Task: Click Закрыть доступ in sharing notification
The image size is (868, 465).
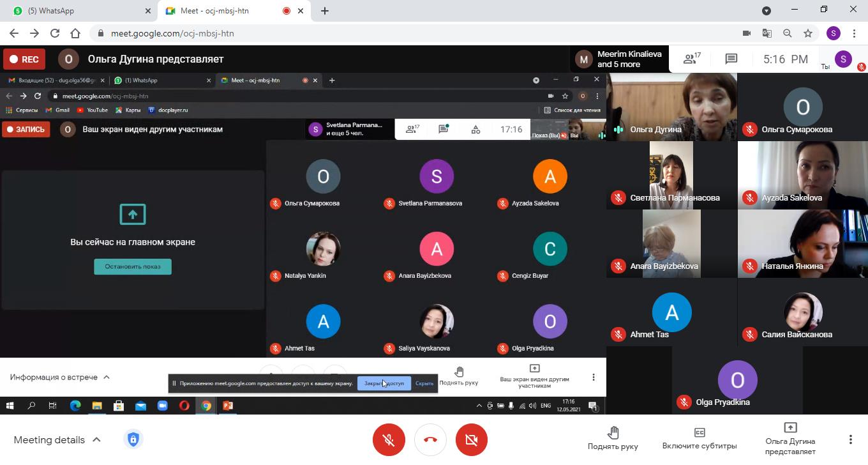Action: pyautogui.click(x=384, y=383)
